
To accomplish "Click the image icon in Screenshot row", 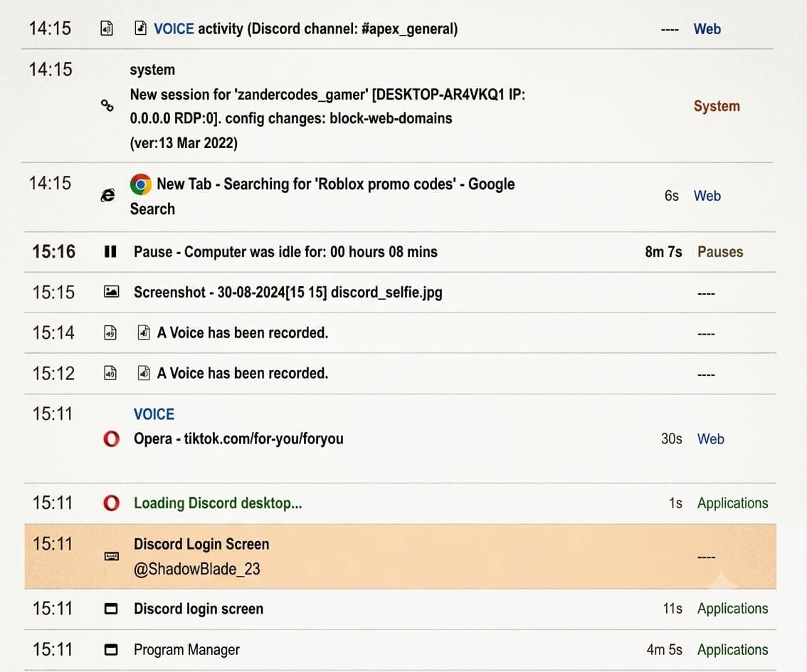I will 111,292.
